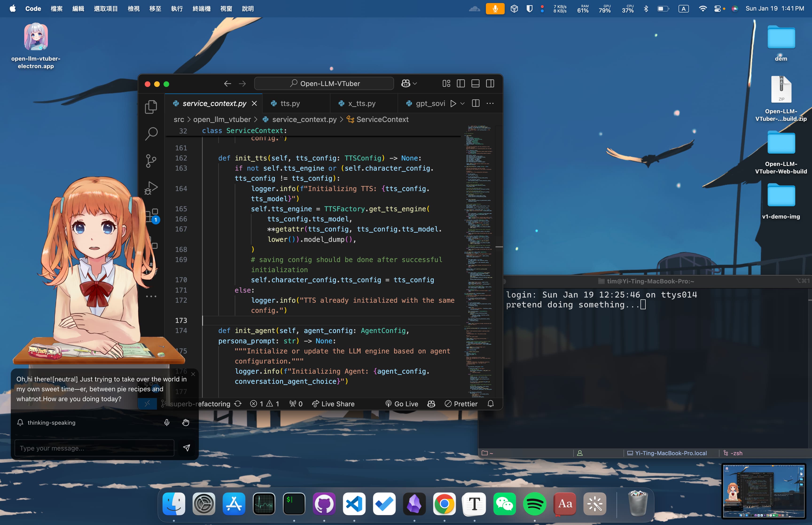Open Control Center in the menu bar
The image size is (812, 525).
[x=718, y=8]
